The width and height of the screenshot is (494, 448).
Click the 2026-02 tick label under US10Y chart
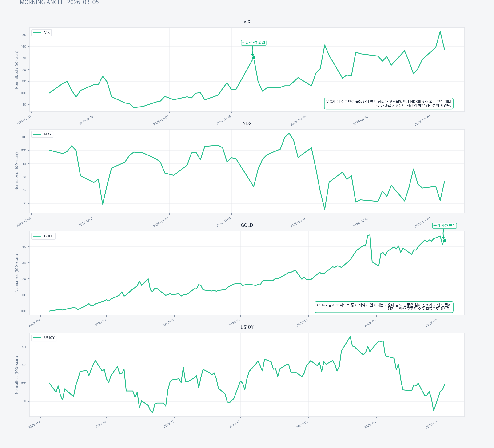click(x=370, y=425)
